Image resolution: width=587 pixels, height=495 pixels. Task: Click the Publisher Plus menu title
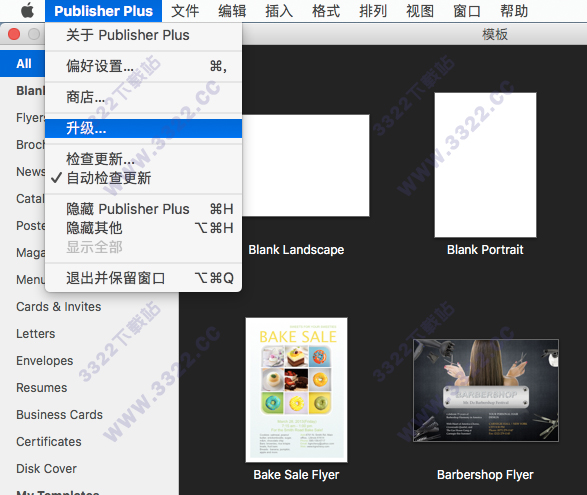coord(103,11)
